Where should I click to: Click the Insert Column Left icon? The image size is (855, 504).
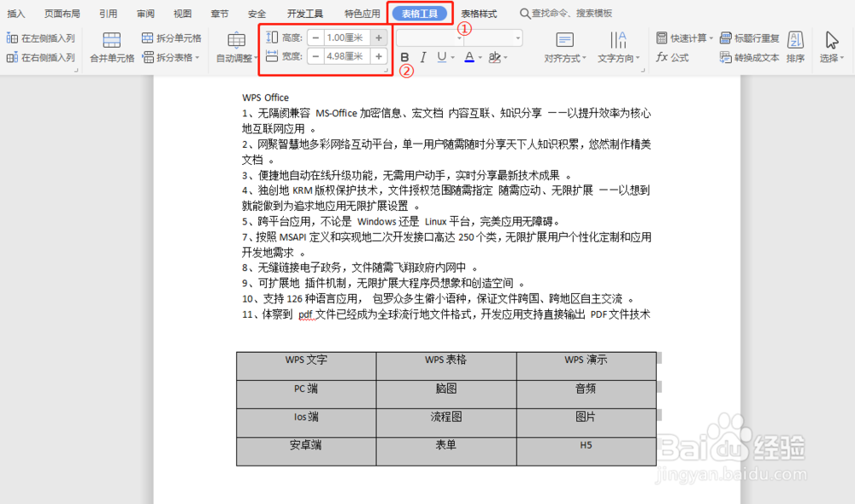pos(11,38)
